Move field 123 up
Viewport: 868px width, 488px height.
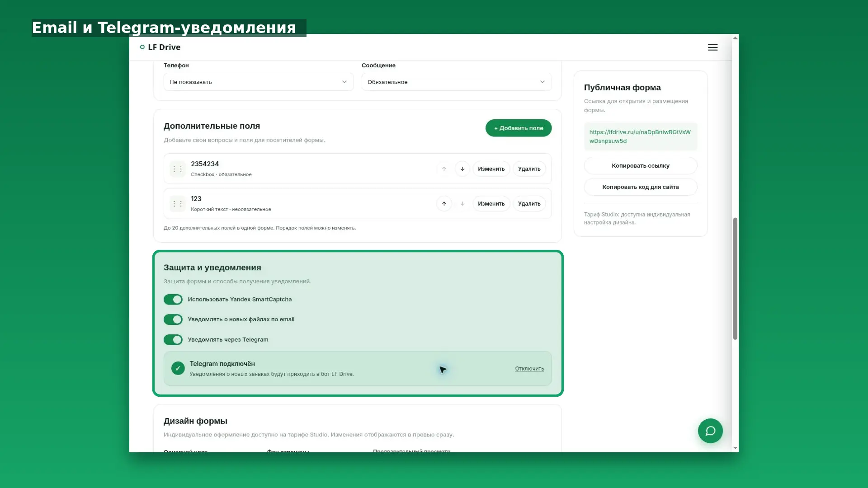(444, 204)
